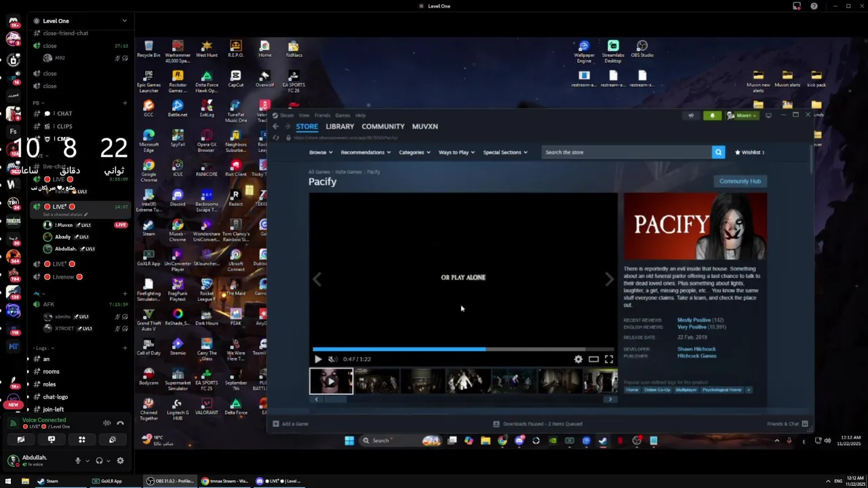Open the MUVXN profile tab in Steam
The height and width of the screenshot is (488, 868).
[x=425, y=126]
